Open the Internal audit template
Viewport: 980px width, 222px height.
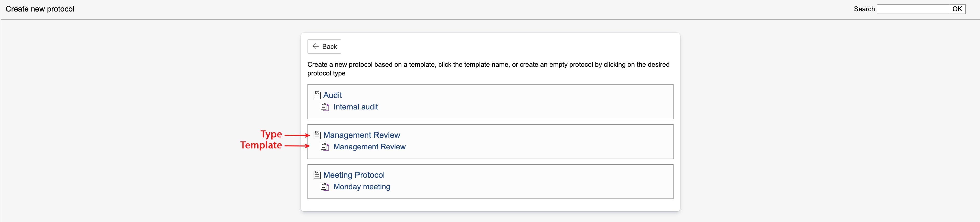click(x=355, y=107)
